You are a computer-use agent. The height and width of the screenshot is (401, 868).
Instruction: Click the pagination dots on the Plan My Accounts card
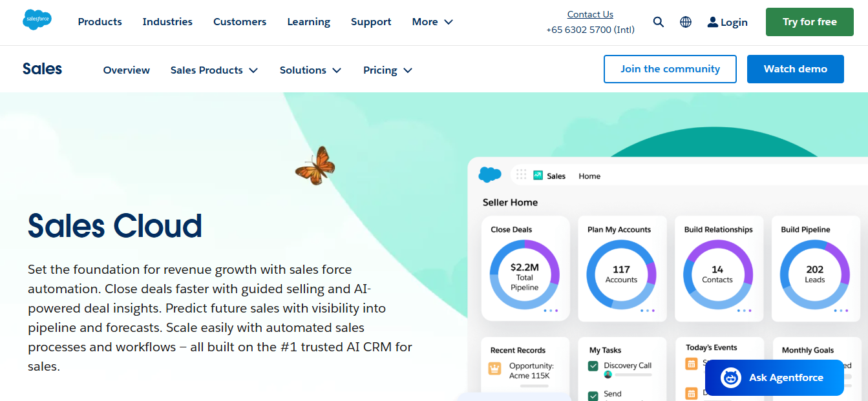648,311
